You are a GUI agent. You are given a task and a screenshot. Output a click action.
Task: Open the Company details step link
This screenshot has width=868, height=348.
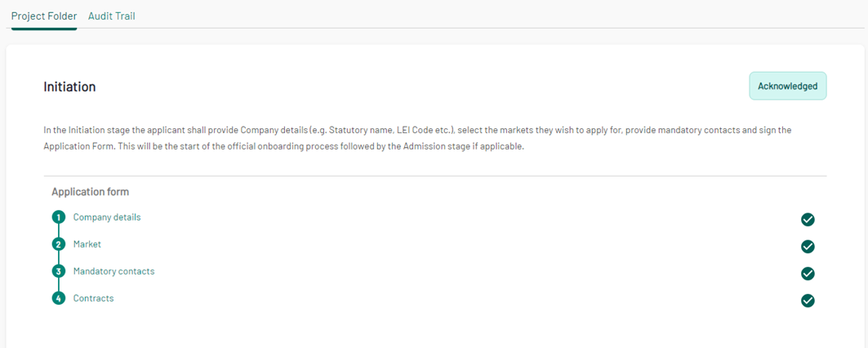[x=107, y=217]
